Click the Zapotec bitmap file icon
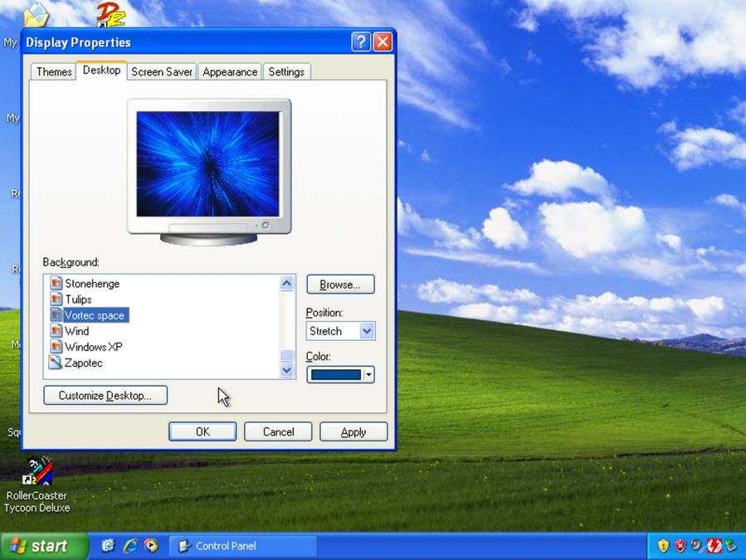746x560 pixels. point(56,363)
